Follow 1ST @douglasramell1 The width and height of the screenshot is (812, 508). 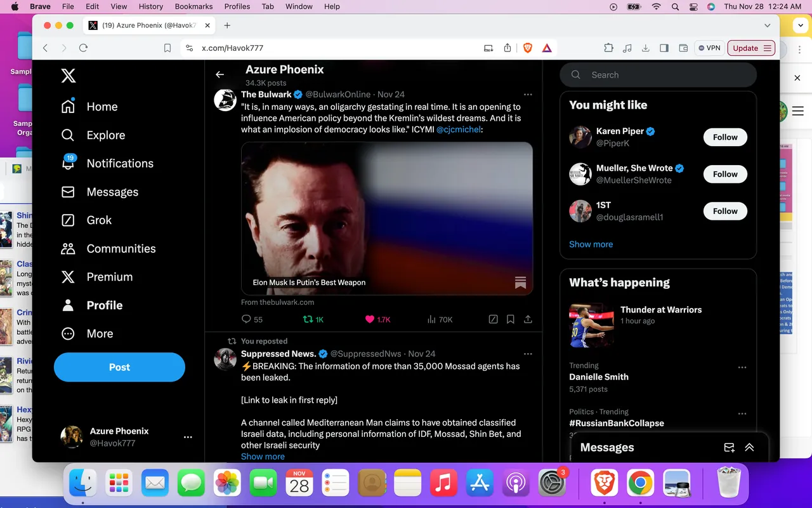(725, 211)
